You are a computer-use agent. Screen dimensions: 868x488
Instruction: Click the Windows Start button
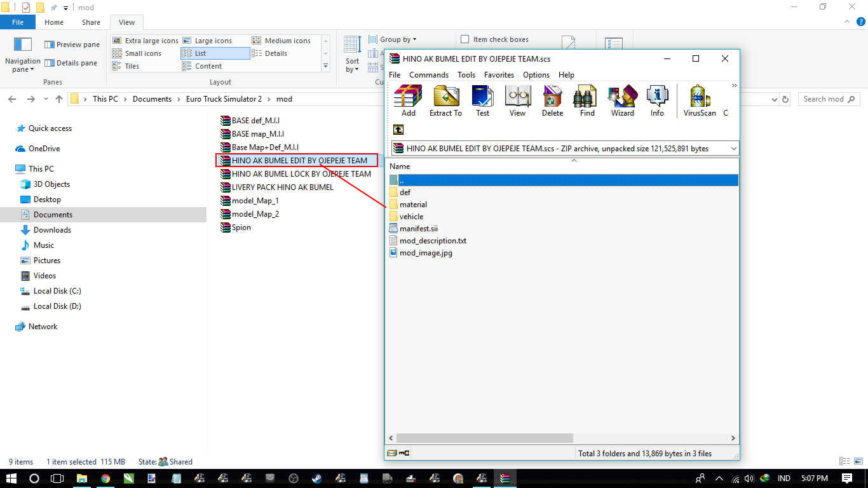pyautogui.click(x=11, y=478)
